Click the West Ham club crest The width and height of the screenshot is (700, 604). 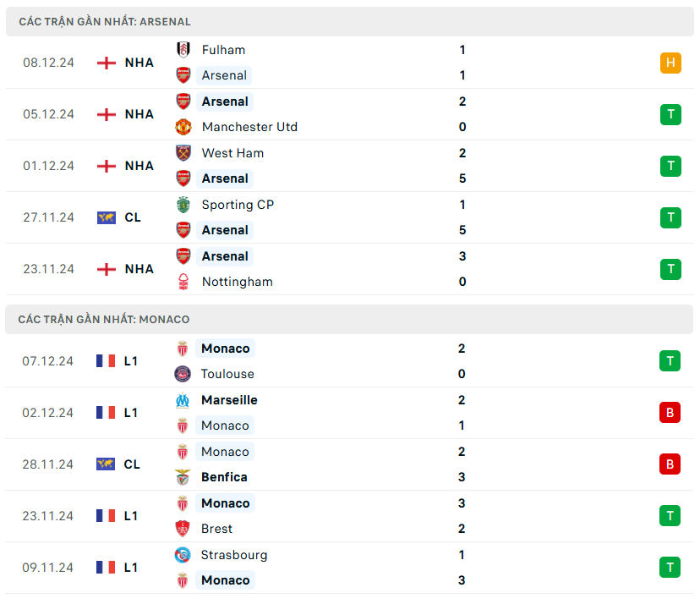183,153
